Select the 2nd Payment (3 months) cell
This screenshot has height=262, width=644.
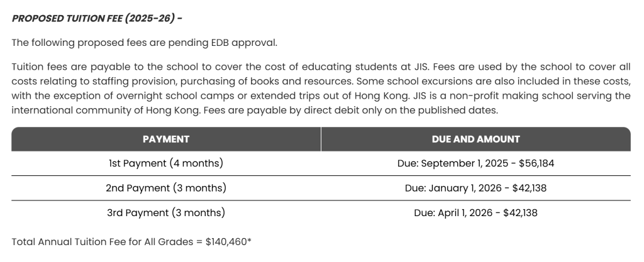166,188
